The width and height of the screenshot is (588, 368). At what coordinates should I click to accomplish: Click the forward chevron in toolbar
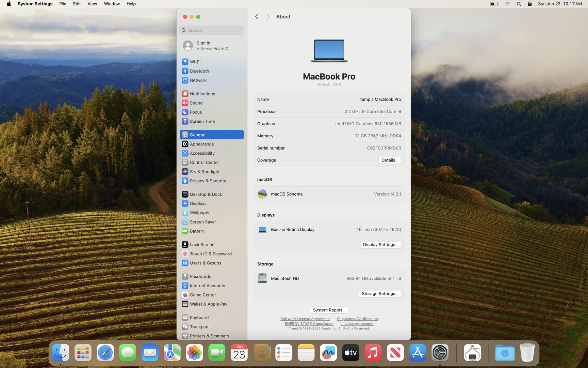(x=268, y=17)
